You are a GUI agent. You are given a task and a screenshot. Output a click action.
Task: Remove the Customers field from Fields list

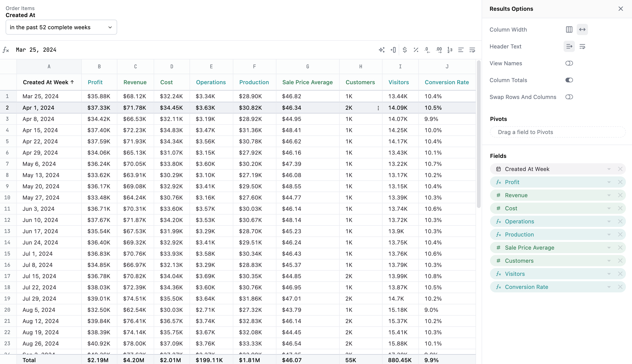[x=620, y=261]
